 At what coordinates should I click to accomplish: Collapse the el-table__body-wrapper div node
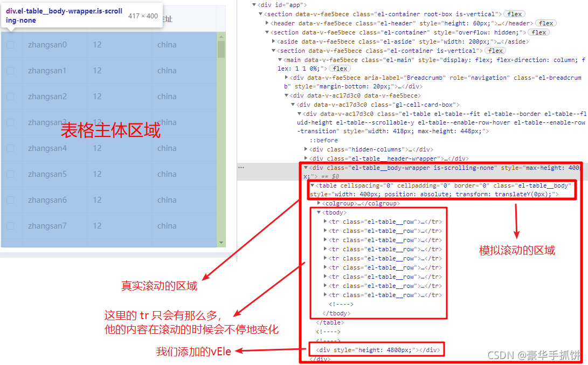pyautogui.click(x=306, y=168)
